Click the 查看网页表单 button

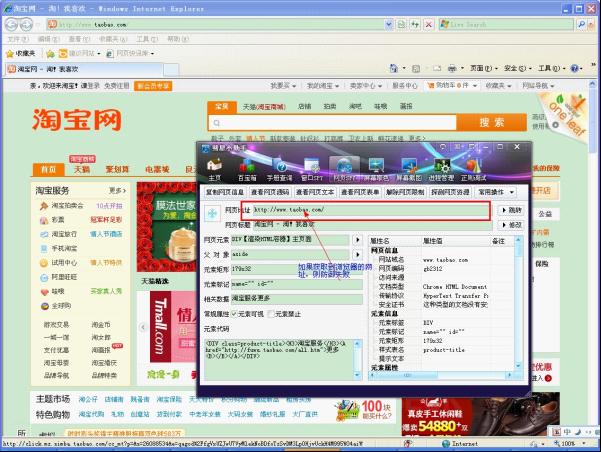[x=360, y=192]
